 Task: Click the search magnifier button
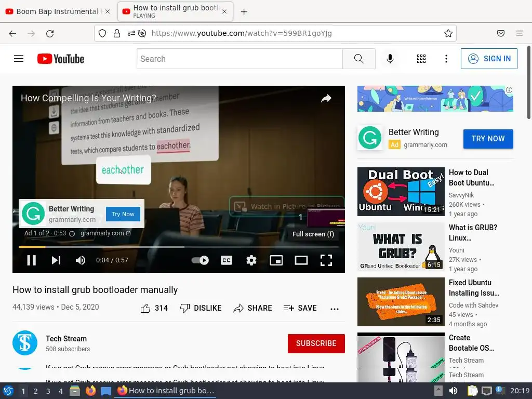click(358, 59)
